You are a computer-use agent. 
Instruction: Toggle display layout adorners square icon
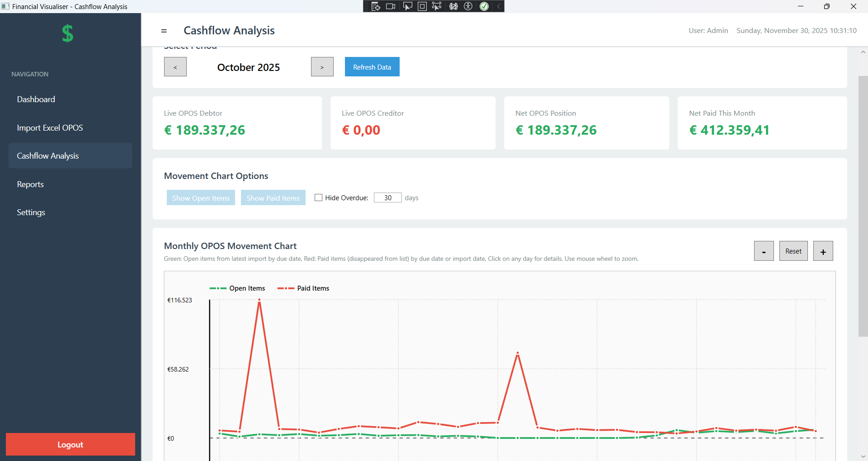click(x=422, y=6)
